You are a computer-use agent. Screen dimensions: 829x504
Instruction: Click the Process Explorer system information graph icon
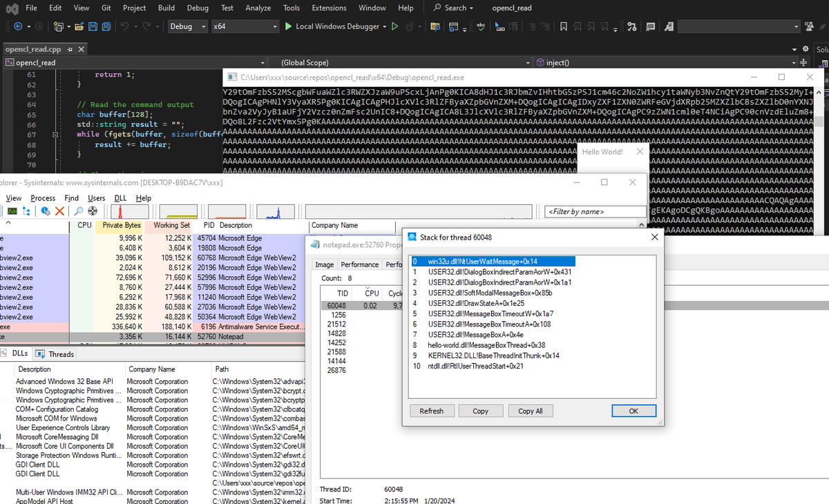12,211
